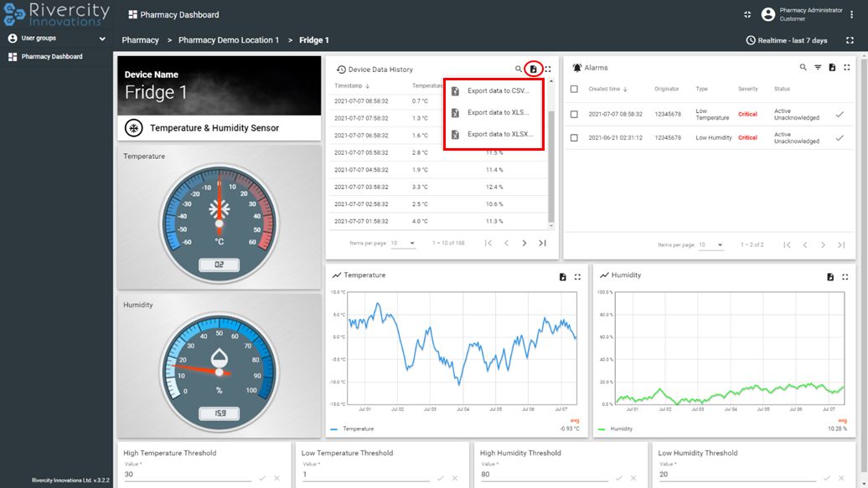Click the export icon in Device Data History
Viewport: 868px width, 488px height.
pyautogui.click(x=533, y=69)
